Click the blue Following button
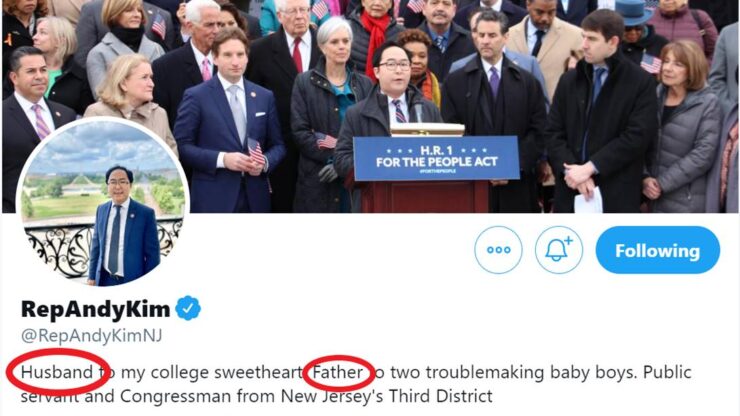Image resolution: width=740 pixels, height=416 pixels. click(x=657, y=250)
